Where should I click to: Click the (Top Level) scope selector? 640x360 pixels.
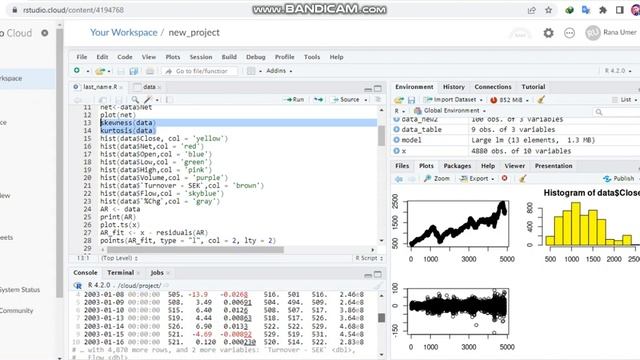point(119,258)
